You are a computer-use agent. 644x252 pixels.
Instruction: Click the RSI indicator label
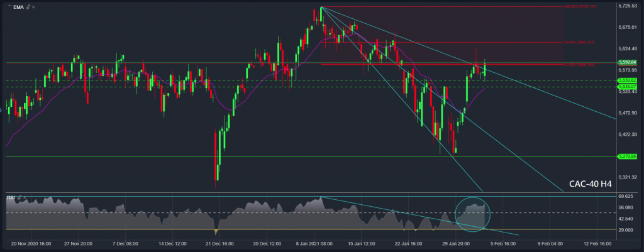11,198
